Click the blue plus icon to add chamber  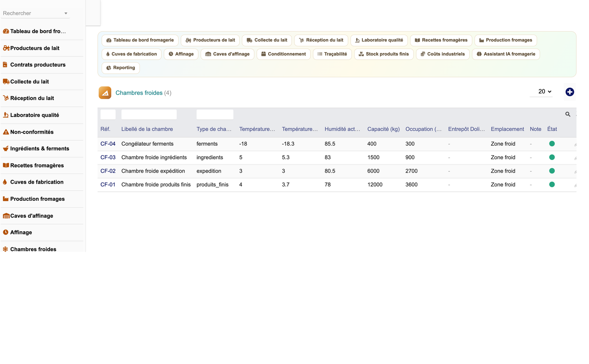pos(569,92)
